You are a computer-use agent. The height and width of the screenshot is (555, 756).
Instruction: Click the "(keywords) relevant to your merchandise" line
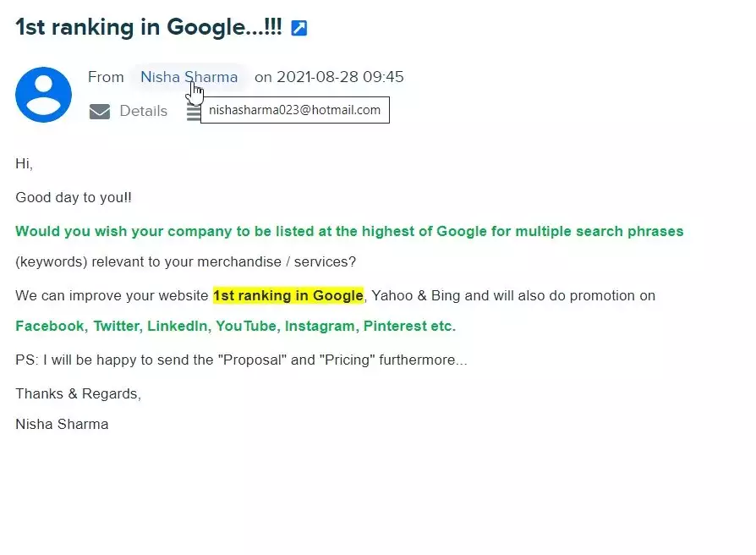(x=186, y=261)
